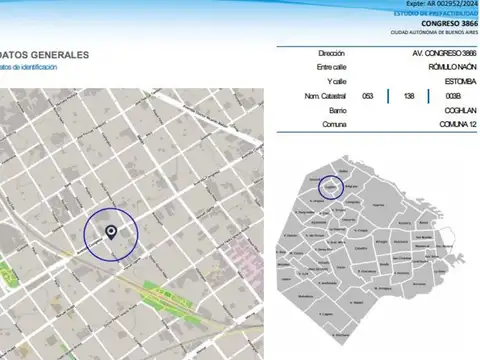This screenshot has width=480, height=360.
Task: Select cadastral value '053'
Action: pos(368,96)
